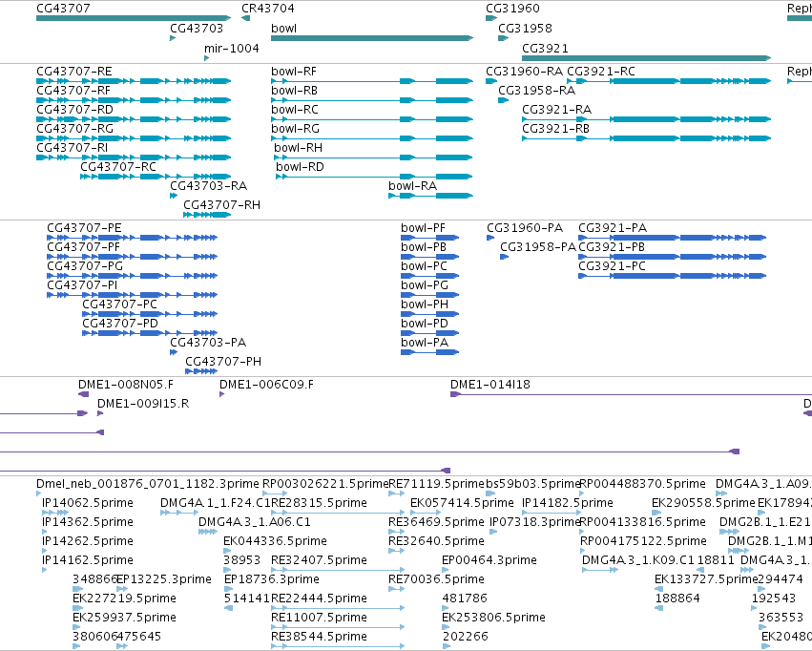Click protein CG43707-PE label

[x=84, y=228]
